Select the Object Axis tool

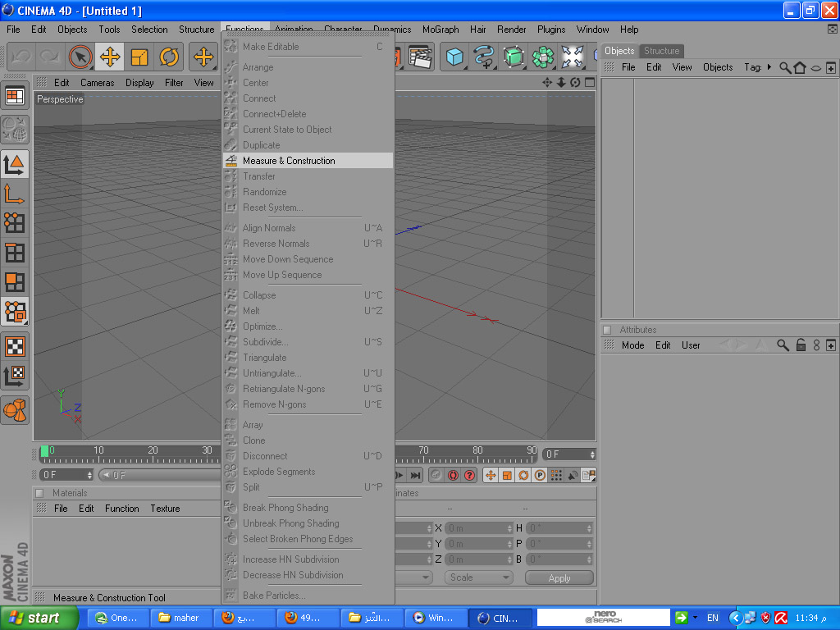(15, 194)
